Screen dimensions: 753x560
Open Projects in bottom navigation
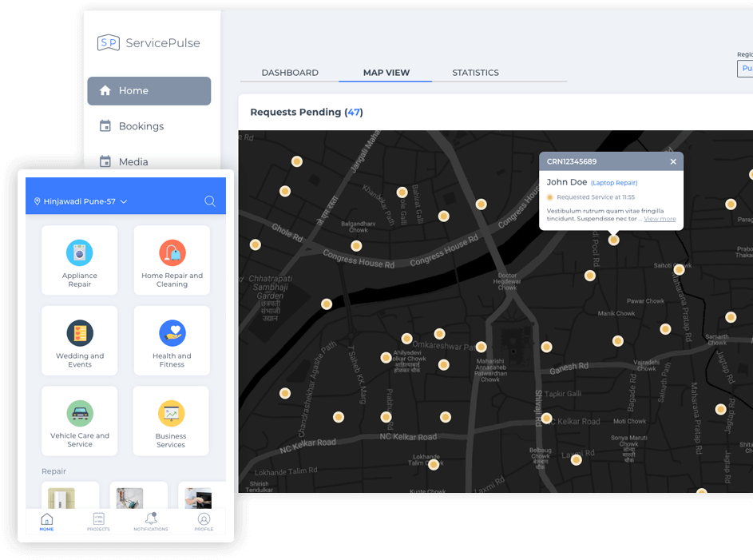[98, 520]
